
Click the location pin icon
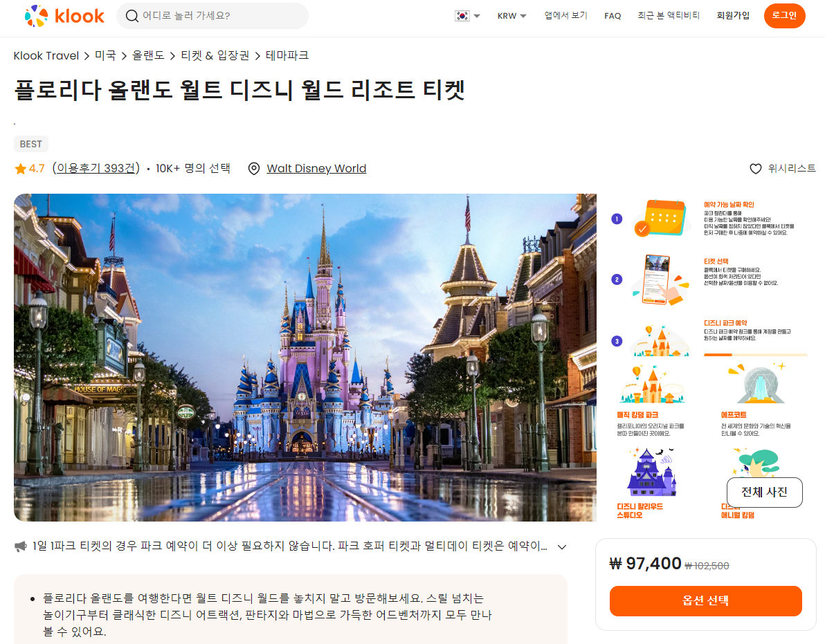point(253,169)
